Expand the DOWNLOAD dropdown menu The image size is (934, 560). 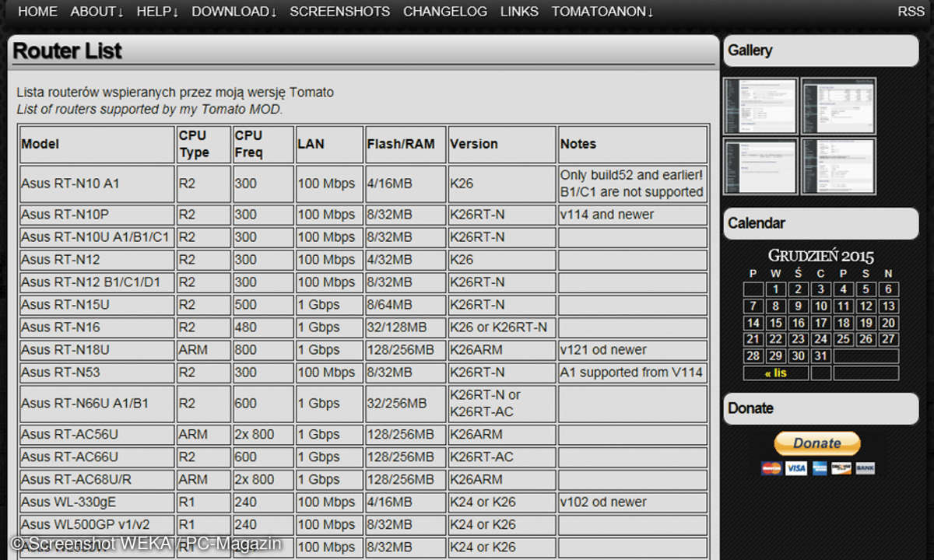(234, 12)
